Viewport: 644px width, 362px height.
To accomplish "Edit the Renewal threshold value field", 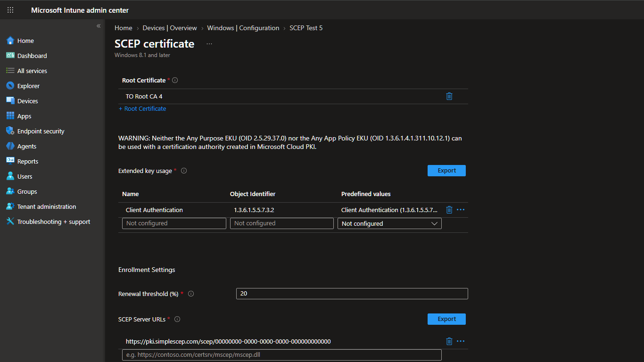I will click(x=352, y=294).
